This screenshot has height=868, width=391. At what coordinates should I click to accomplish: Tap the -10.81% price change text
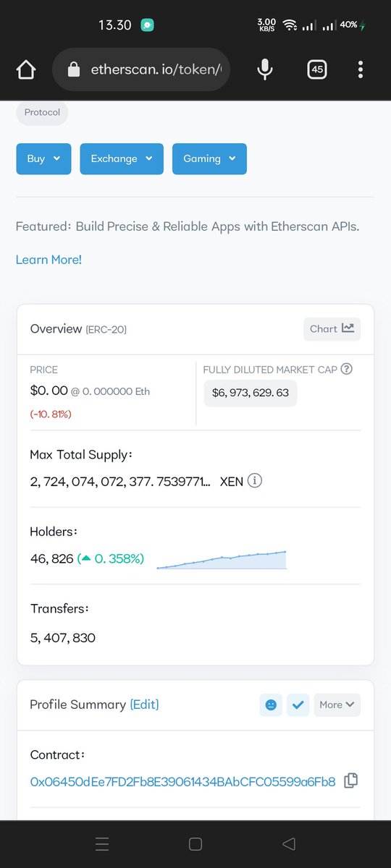pyautogui.click(x=51, y=414)
